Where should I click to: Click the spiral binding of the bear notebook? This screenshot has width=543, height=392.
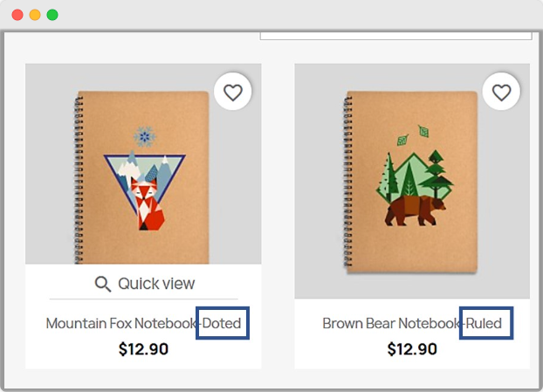[347, 182]
